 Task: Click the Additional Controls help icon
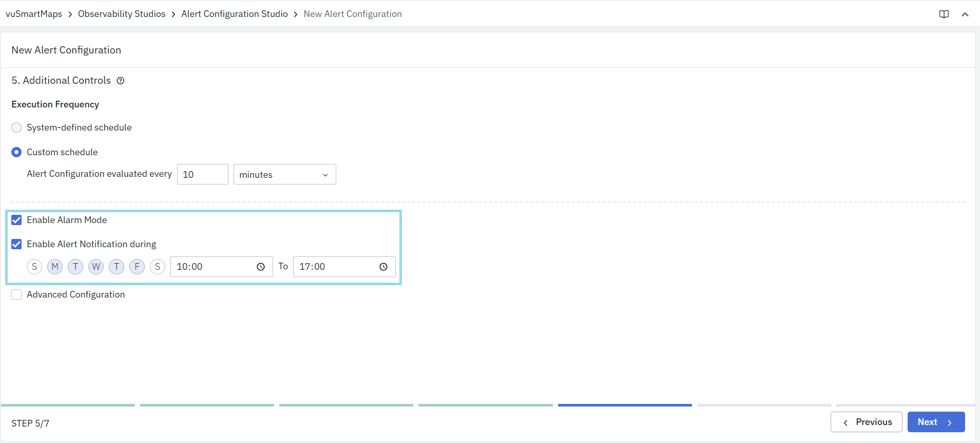tap(121, 81)
